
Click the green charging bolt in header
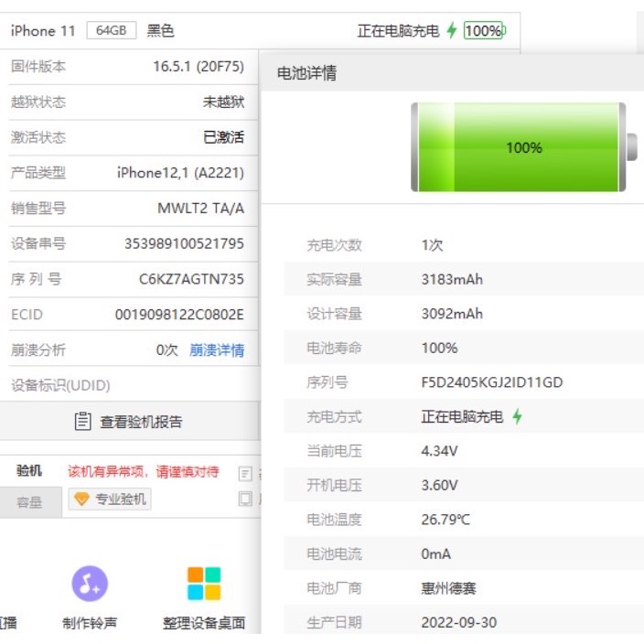[452, 30]
